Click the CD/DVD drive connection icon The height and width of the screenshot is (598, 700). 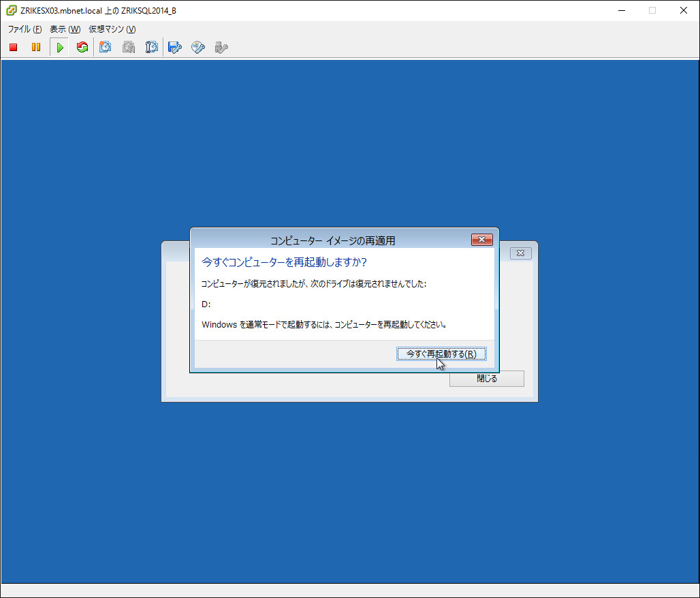click(x=198, y=48)
